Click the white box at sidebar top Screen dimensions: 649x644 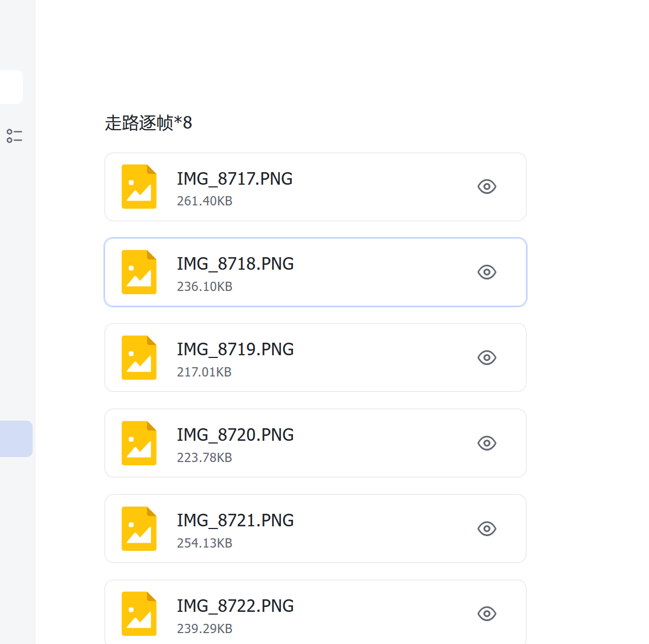click(11, 87)
